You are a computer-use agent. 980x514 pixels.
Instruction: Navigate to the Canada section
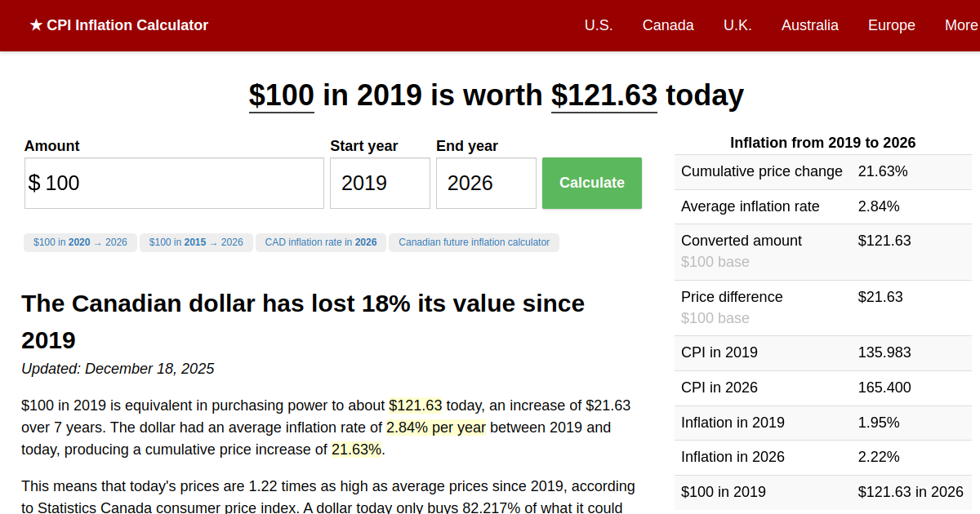point(668,25)
